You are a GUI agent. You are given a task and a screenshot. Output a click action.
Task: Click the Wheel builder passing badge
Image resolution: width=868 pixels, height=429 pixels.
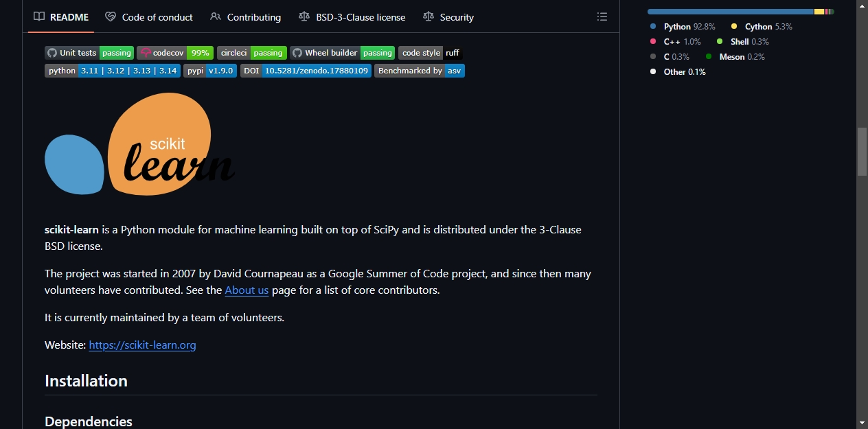(343, 53)
